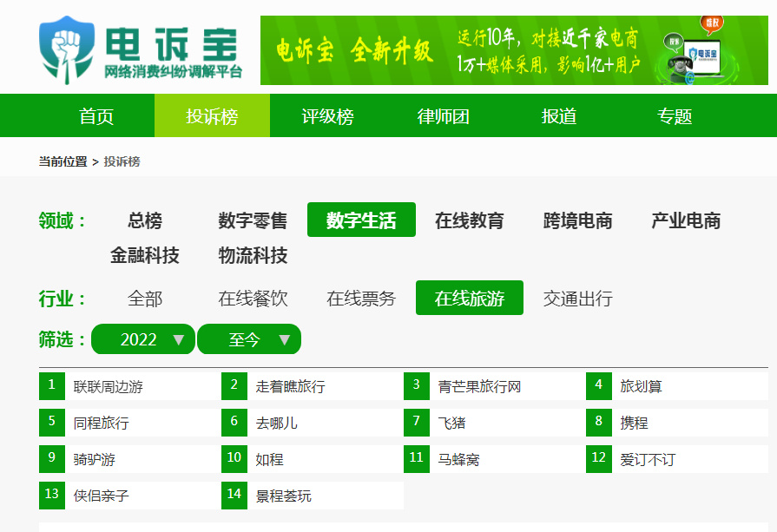Choose the 在线教育 domain filter
This screenshot has height=532, width=777.
[x=470, y=220]
